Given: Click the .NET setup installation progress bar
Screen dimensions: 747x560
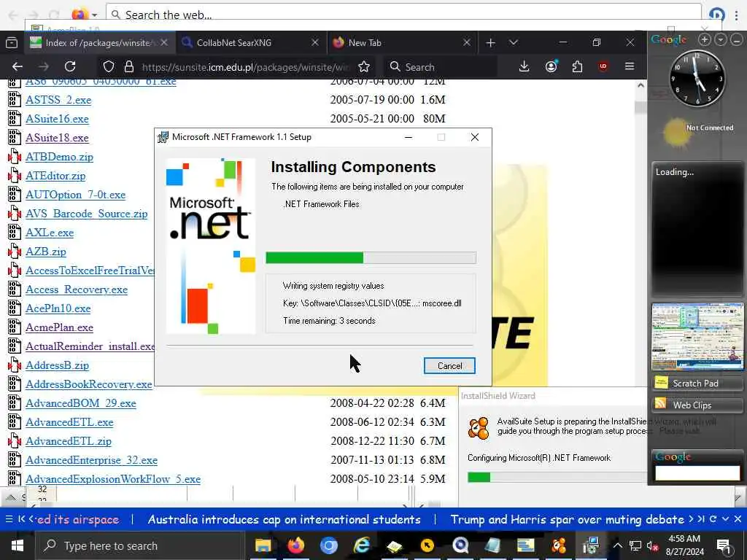Looking at the screenshot, I should (371, 257).
